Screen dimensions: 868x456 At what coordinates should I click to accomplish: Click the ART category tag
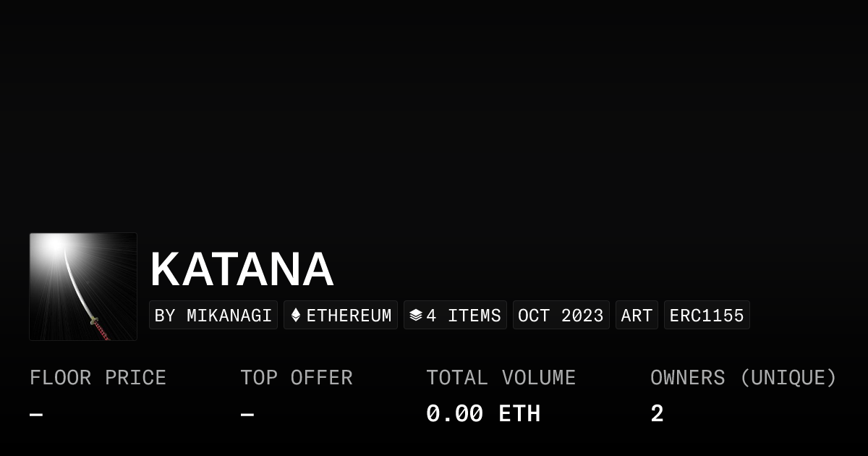click(637, 316)
